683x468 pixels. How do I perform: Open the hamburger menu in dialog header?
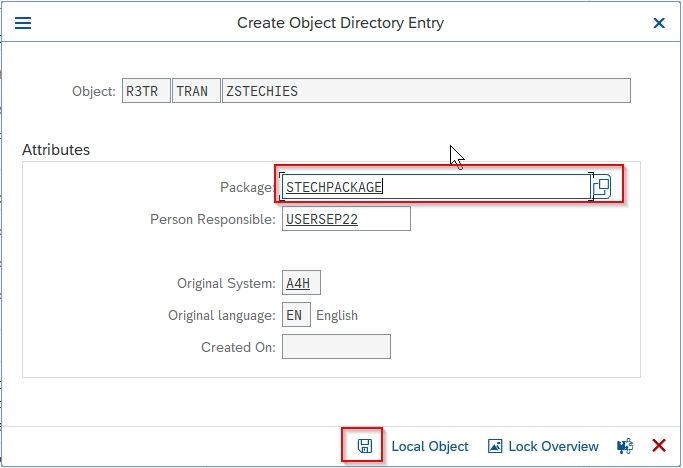click(23, 23)
